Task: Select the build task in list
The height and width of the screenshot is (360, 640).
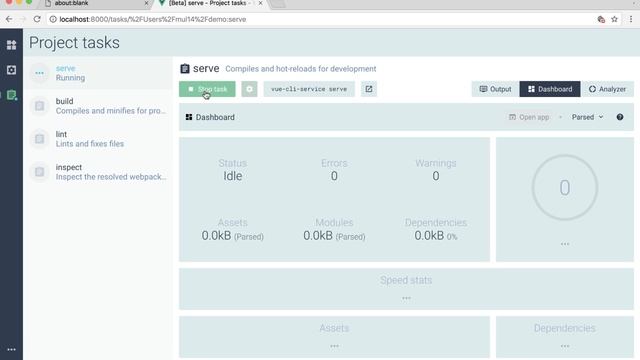Action: pos(98,106)
